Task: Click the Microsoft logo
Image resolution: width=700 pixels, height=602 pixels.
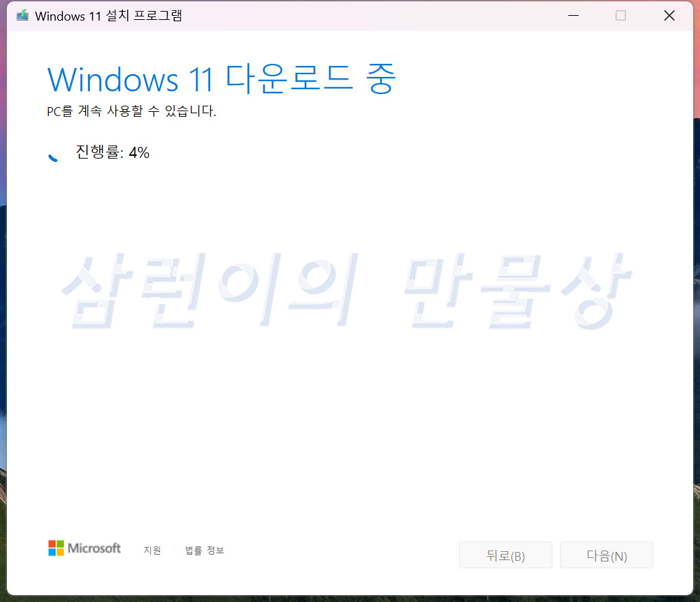Action: click(x=84, y=548)
